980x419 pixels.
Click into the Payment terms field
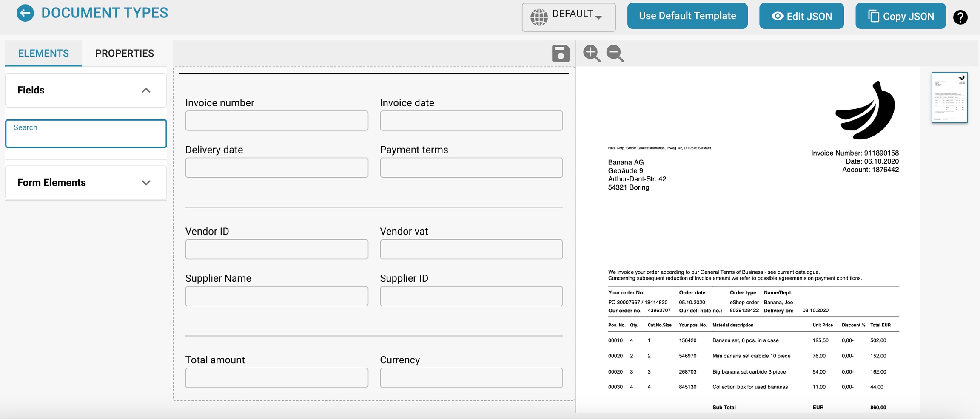point(471,168)
